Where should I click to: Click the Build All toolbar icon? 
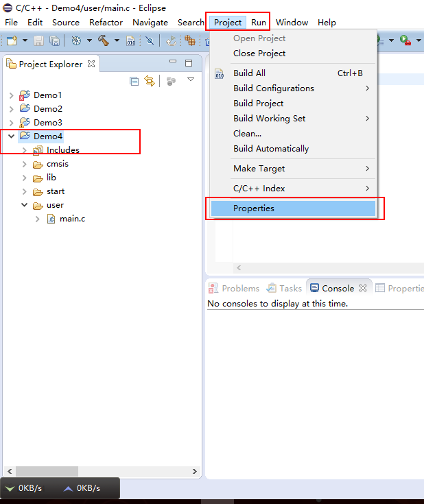(130, 41)
